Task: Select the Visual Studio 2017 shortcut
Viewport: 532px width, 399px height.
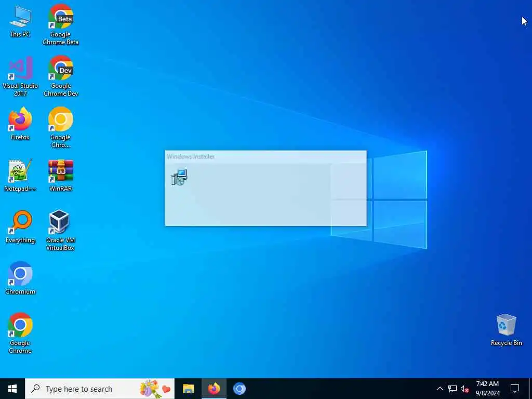Action: click(20, 76)
